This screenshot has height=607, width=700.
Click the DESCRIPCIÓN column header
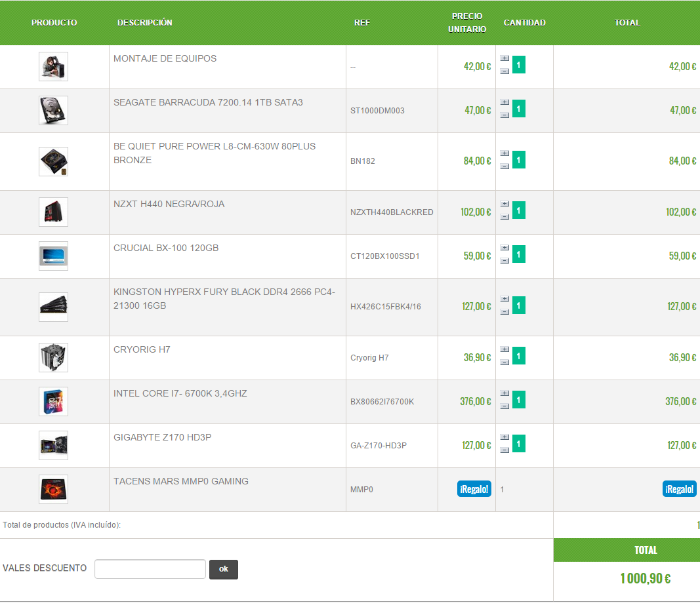coord(144,23)
